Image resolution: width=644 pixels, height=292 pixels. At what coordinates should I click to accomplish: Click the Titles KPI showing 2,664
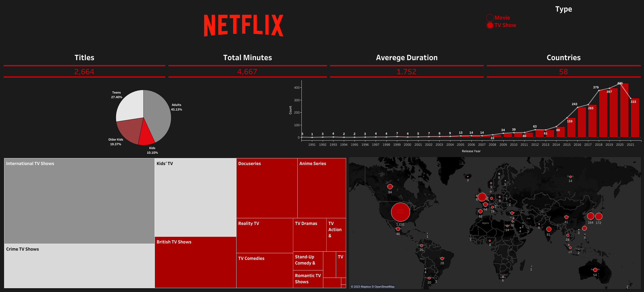[84, 72]
